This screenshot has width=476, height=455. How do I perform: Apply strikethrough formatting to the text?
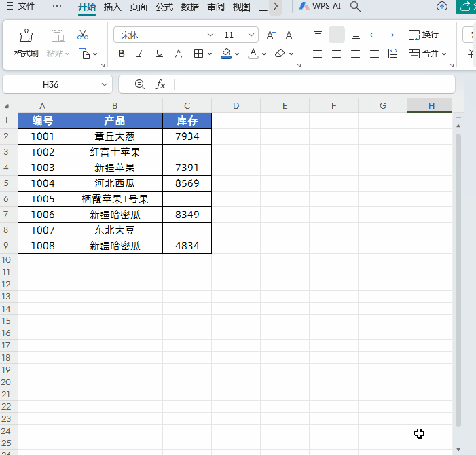coord(179,54)
